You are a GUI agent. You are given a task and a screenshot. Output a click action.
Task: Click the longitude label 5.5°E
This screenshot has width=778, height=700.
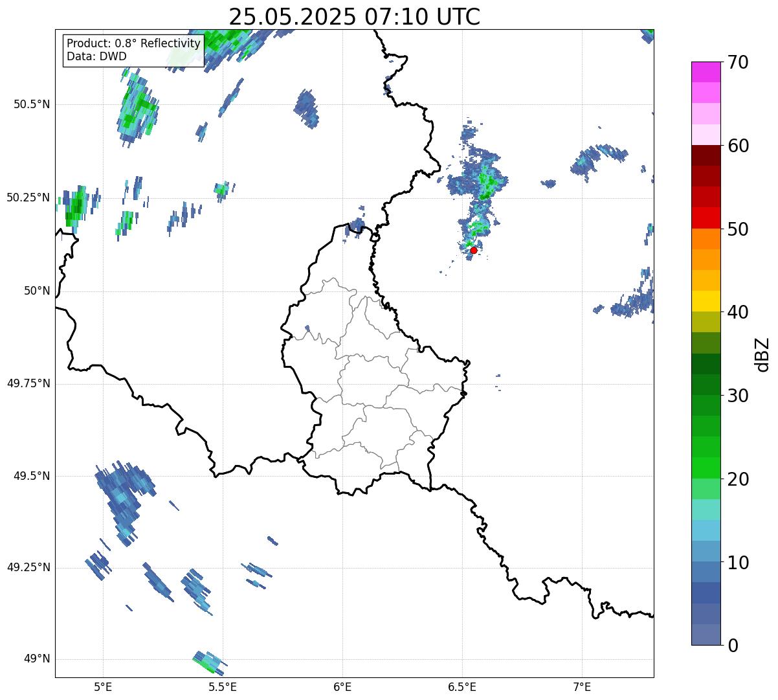pos(223,686)
